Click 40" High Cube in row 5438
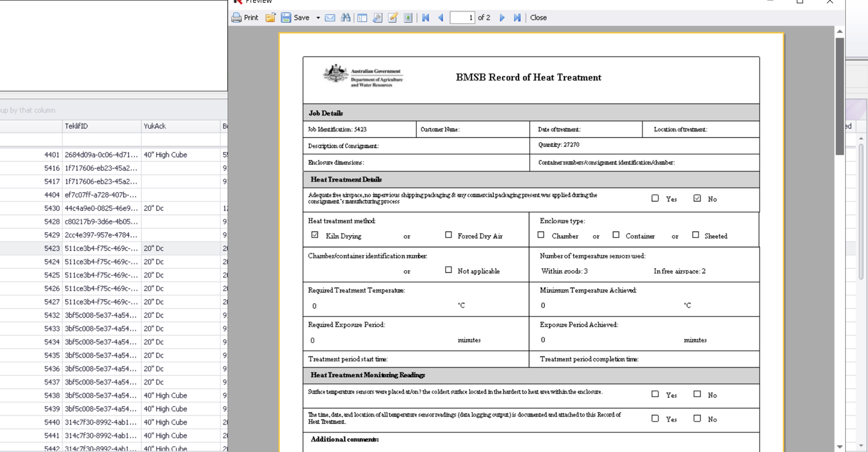This screenshot has height=452, width=868. pos(180,395)
